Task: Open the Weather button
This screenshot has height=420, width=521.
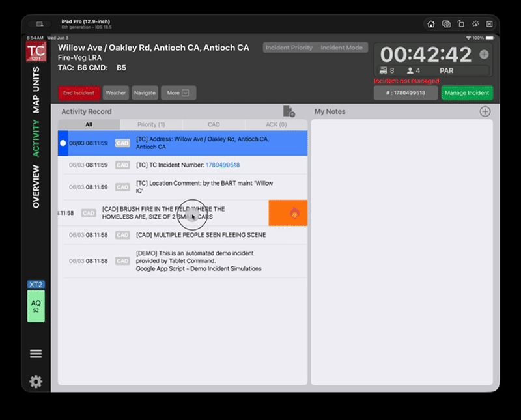Action: tap(116, 93)
